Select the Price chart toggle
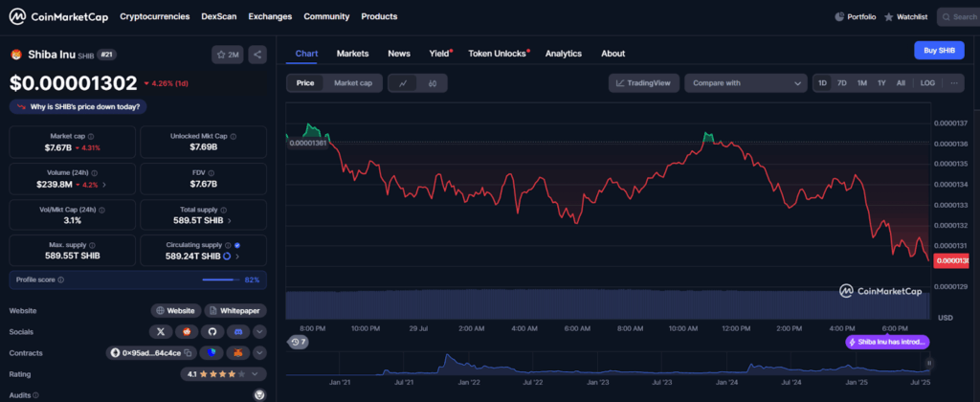The width and height of the screenshot is (980, 402). tap(305, 83)
